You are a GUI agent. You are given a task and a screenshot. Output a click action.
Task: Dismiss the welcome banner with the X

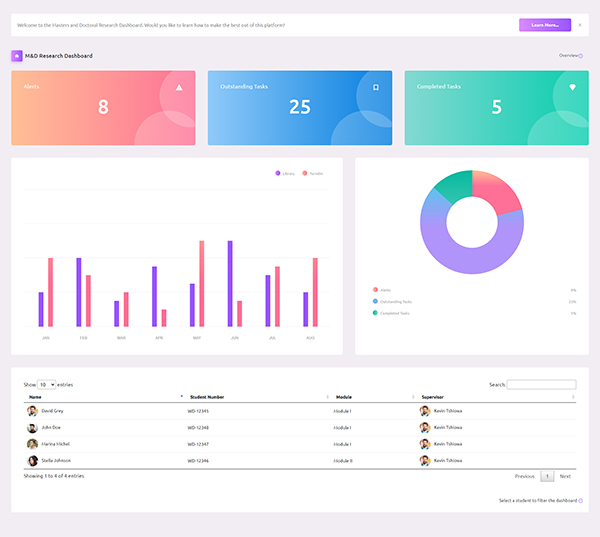(580, 25)
